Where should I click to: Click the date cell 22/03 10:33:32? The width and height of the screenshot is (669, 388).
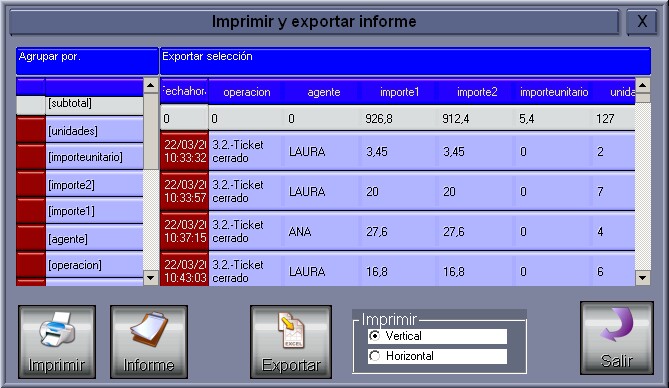(x=185, y=151)
